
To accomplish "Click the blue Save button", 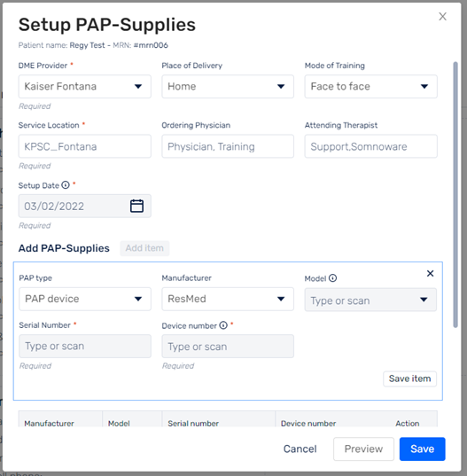I will point(422,449).
